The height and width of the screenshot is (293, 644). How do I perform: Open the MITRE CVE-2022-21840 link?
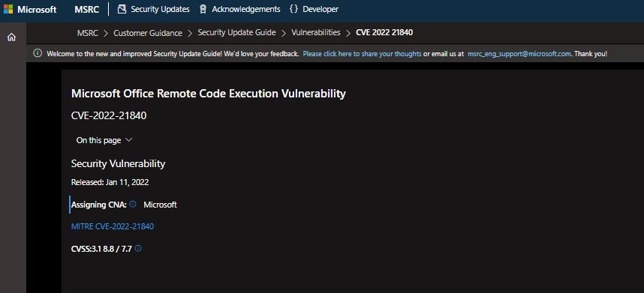(x=113, y=226)
